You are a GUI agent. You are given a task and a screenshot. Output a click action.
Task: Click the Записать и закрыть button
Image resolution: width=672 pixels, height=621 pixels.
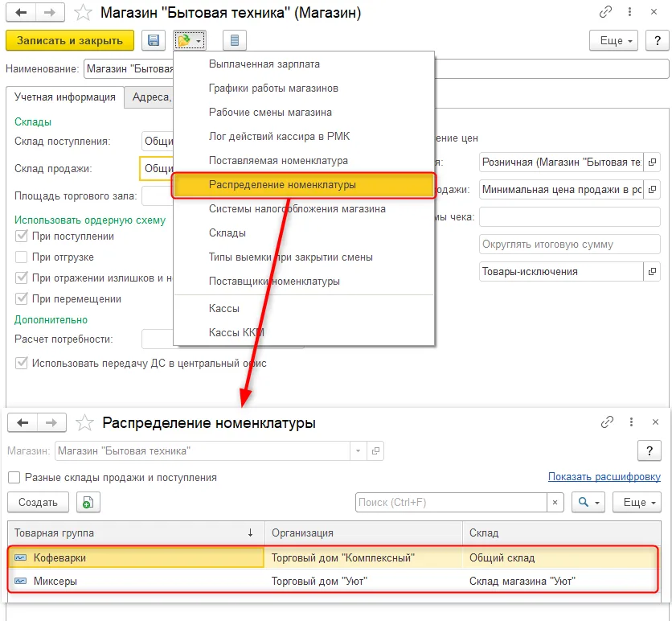tap(70, 40)
